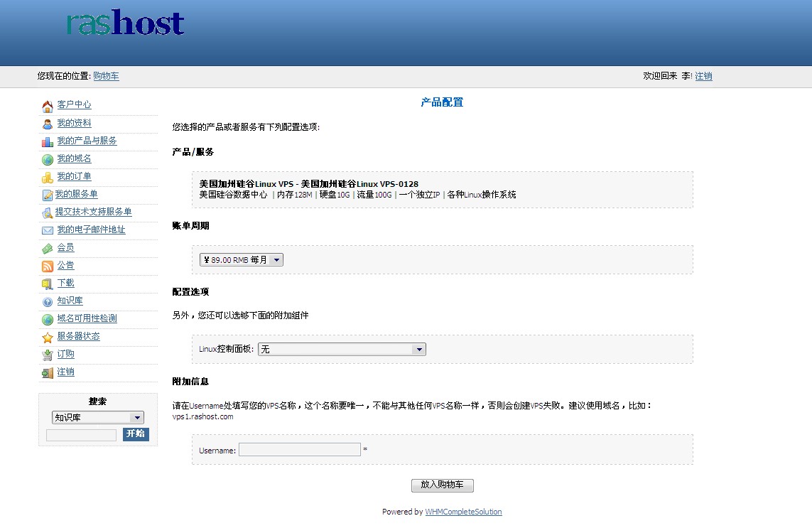
Task: Open the 下载 downloads link
Action: click(x=66, y=282)
